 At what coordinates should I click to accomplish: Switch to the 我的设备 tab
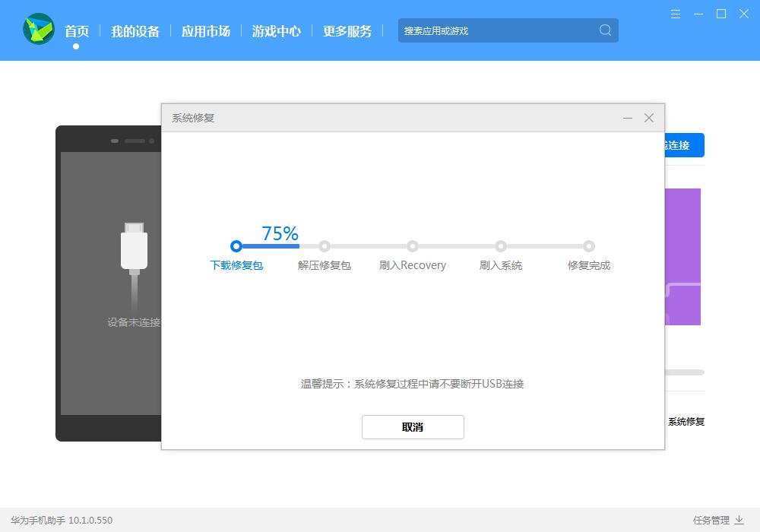pos(135,31)
